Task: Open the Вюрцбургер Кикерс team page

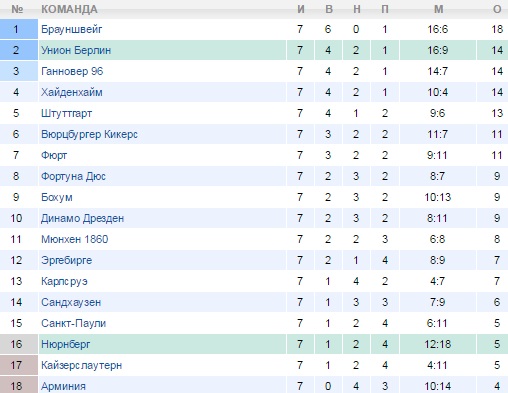Action: [89, 134]
